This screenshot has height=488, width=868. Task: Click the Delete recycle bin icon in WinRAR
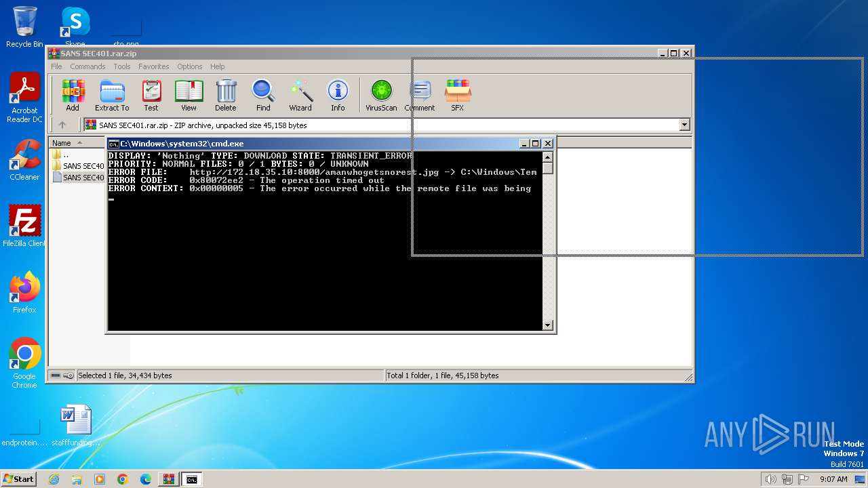[x=226, y=95]
